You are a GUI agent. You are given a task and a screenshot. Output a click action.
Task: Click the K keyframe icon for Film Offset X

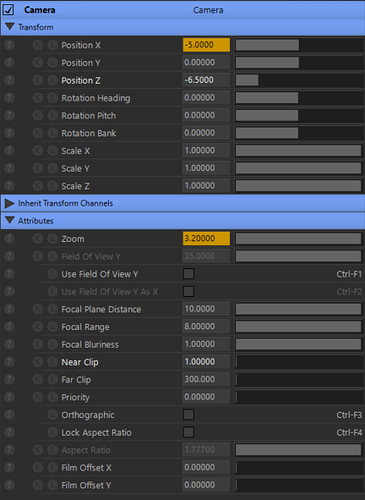tap(38, 468)
